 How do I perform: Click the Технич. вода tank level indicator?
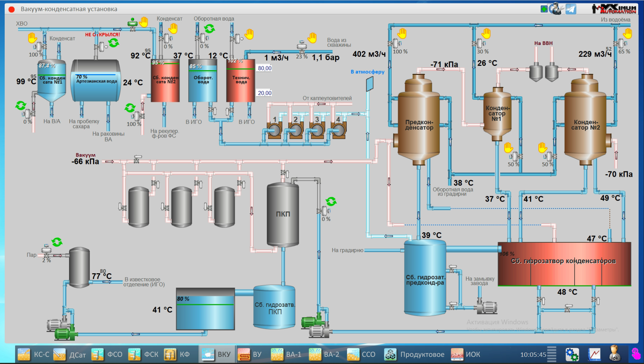(241, 80)
